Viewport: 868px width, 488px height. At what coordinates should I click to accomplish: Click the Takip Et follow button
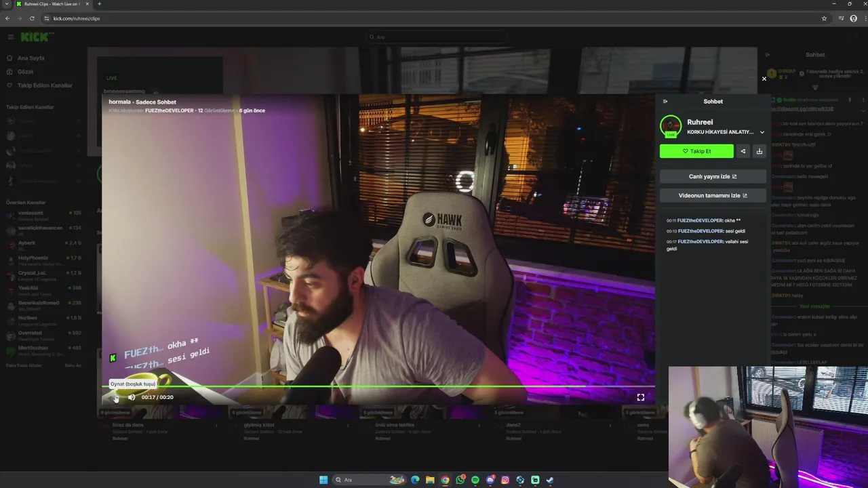click(696, 151)
